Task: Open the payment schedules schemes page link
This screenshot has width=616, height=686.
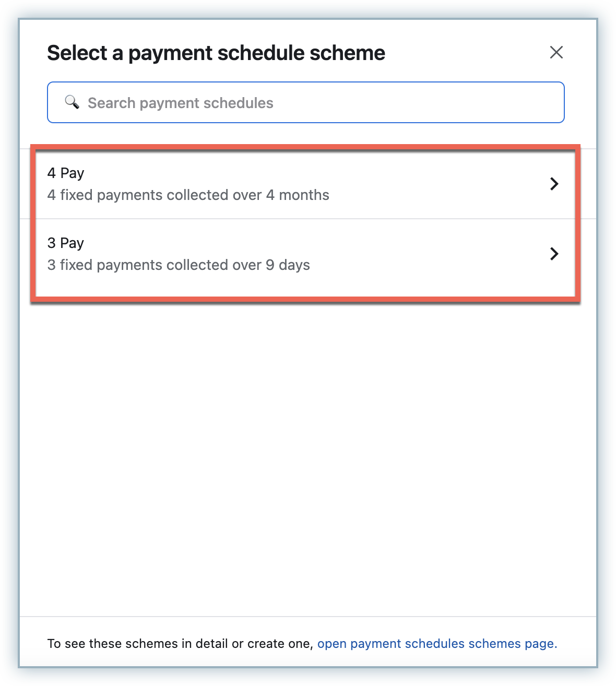Action: tap(437, 644)
